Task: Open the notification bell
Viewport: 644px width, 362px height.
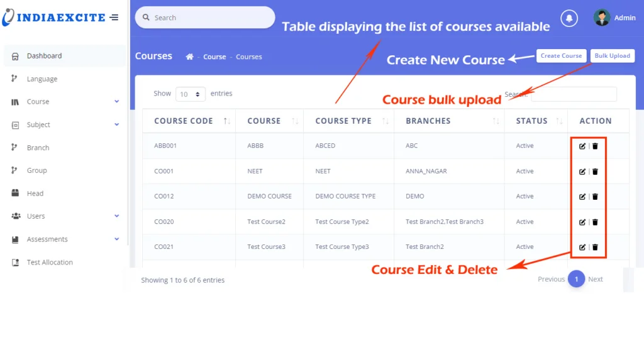Action: pyautogui.click(x=569, y=18)
